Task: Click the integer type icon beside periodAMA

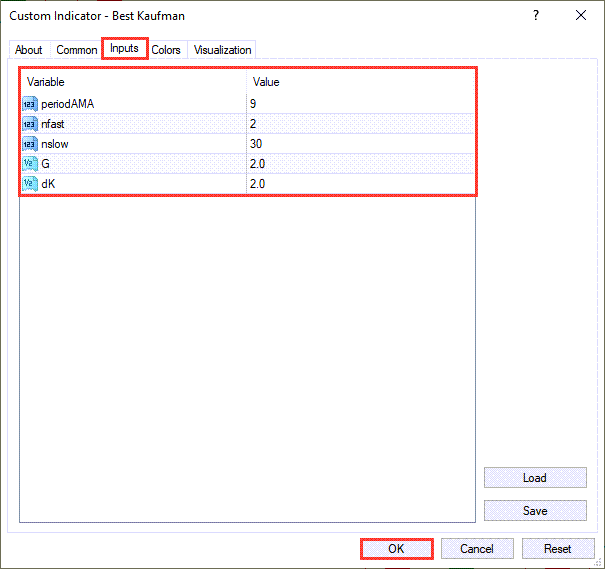Action: click(x=29, y=103)
